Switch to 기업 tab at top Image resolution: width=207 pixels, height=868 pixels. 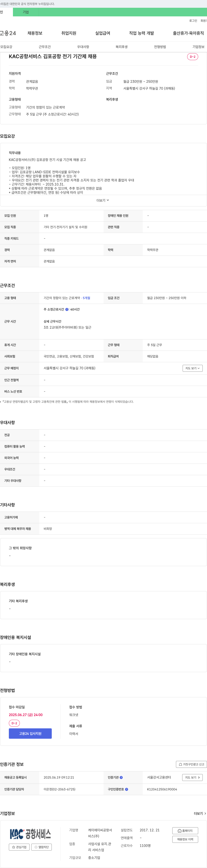(x=26, y=12)
